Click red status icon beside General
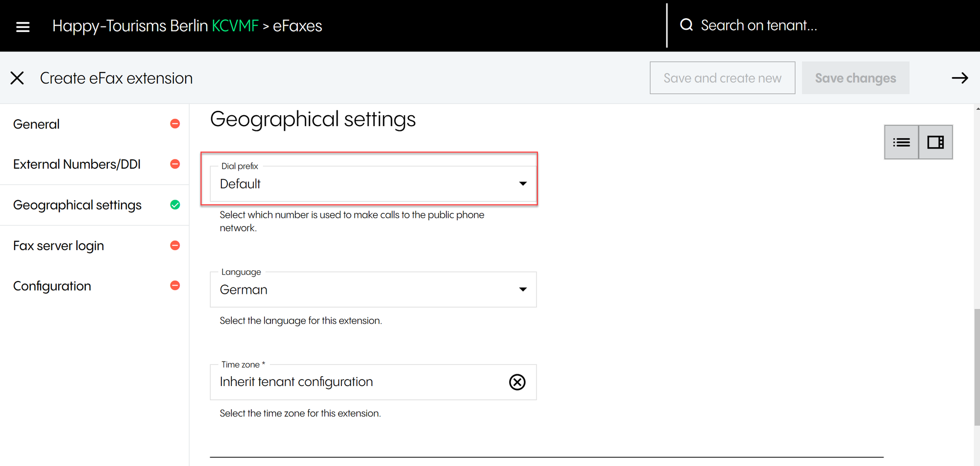This screenshot has height=466, width=980. 175,124
